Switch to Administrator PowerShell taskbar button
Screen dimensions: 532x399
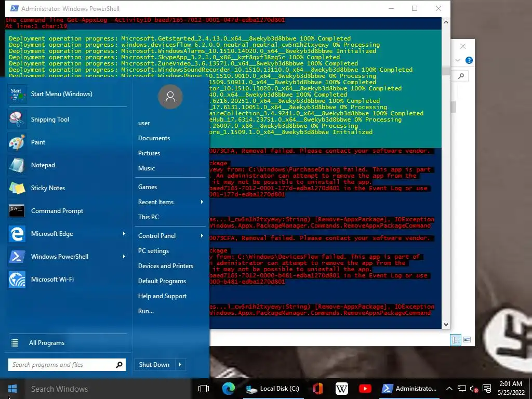click(409, 389)
